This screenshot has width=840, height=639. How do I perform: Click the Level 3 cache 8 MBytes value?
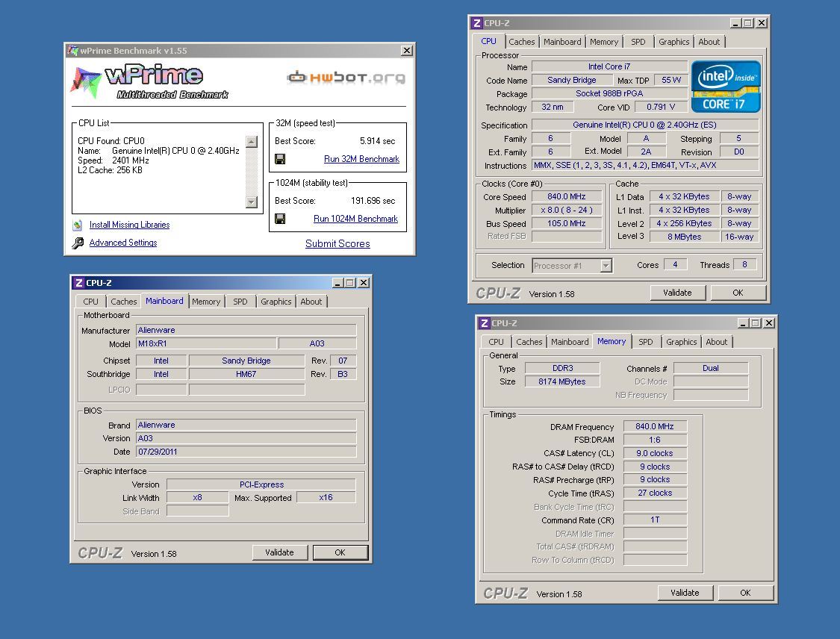(684, 237)
